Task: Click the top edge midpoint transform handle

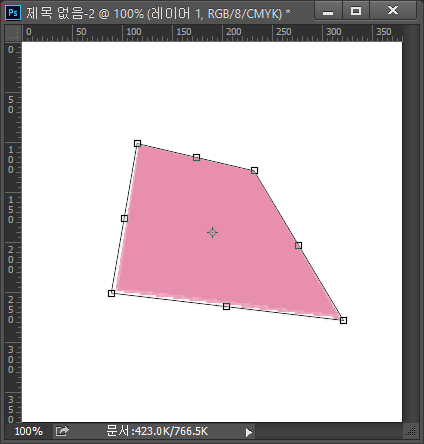Action: tap(196, 157)
